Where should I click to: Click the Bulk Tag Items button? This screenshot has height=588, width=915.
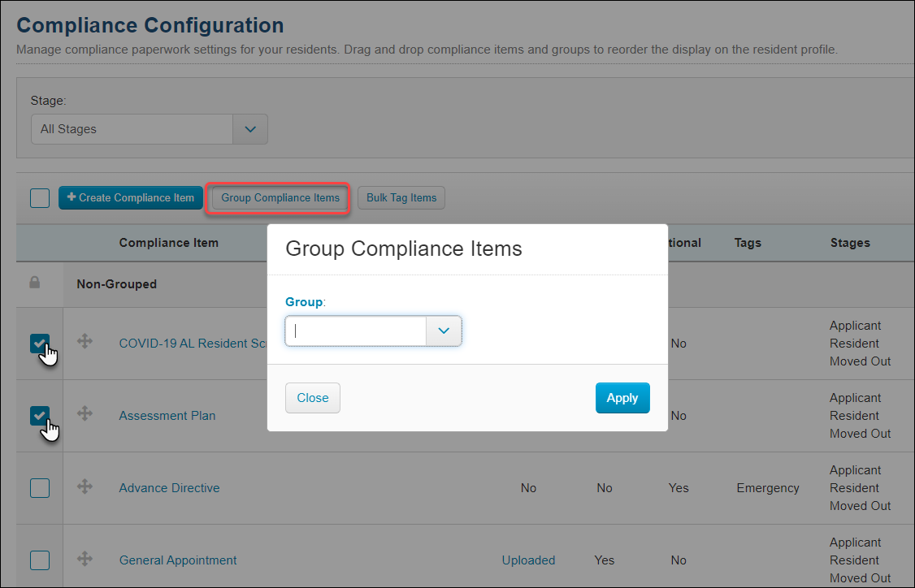[401, 197]
